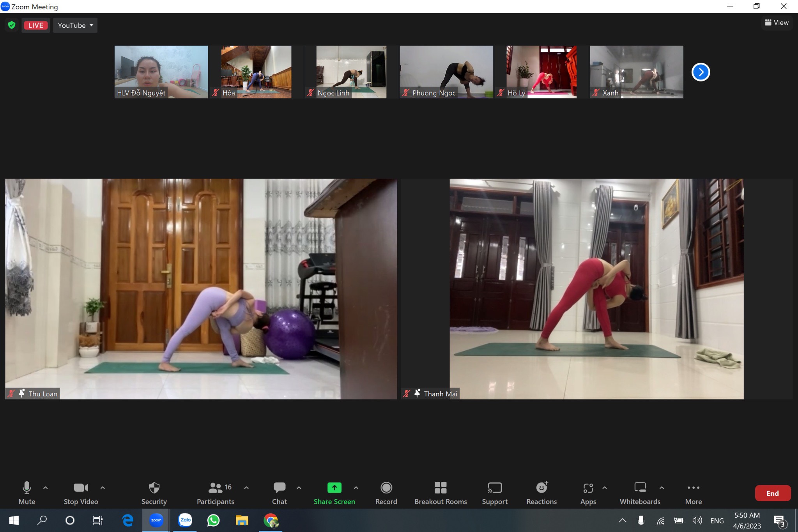Open Windows notification center
798x532 pixels.
pos(780,521)
